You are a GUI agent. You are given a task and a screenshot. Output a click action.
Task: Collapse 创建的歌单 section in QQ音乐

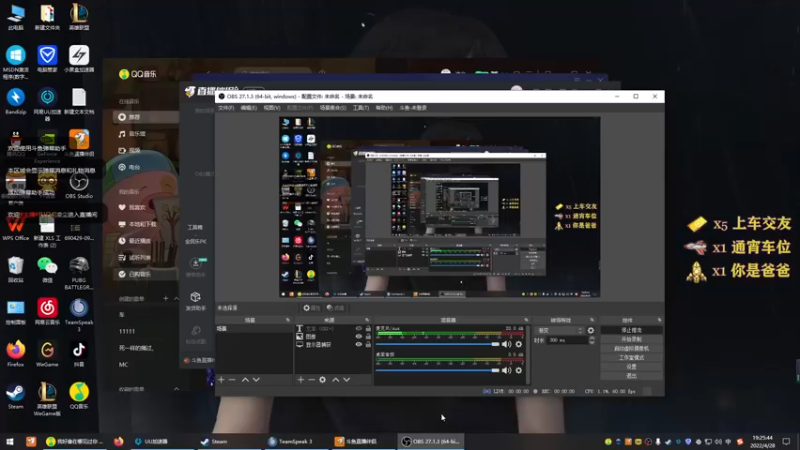(176, 298)
